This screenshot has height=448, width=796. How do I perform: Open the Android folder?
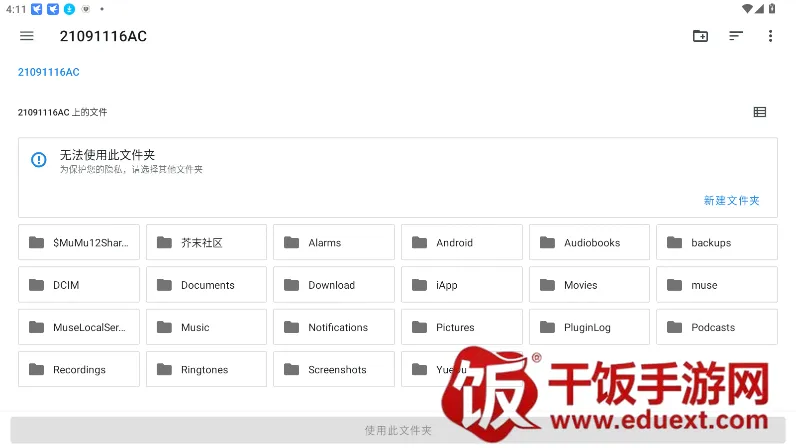[x=461, y=243]
